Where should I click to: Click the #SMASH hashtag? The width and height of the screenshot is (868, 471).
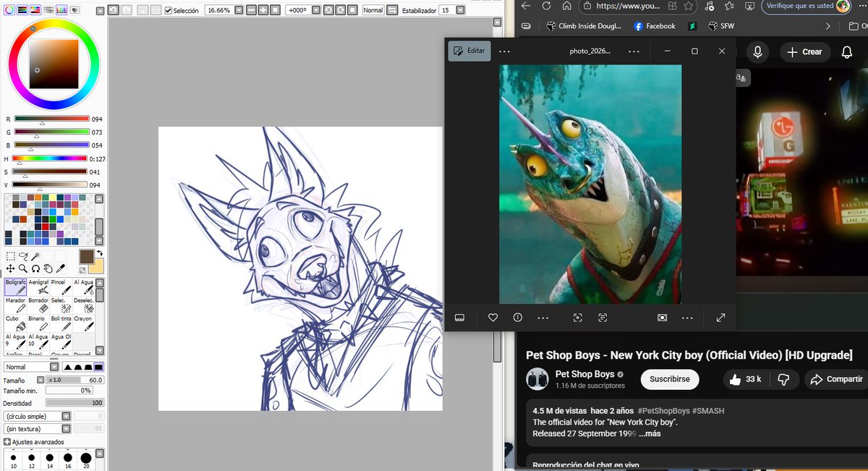pos(708,411)
